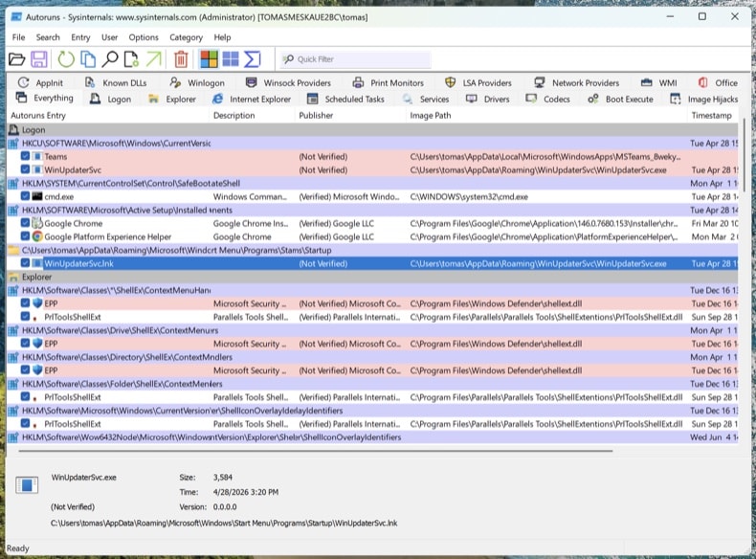Click the cmd.exe black console icon
756x559 pixels.
tap(37, 196)
